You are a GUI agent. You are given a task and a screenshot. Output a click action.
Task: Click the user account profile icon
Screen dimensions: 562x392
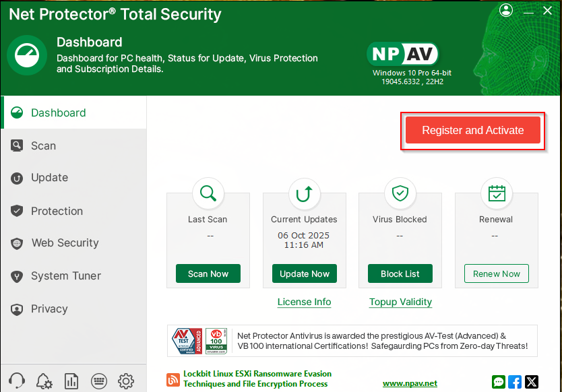coord(506,11)
